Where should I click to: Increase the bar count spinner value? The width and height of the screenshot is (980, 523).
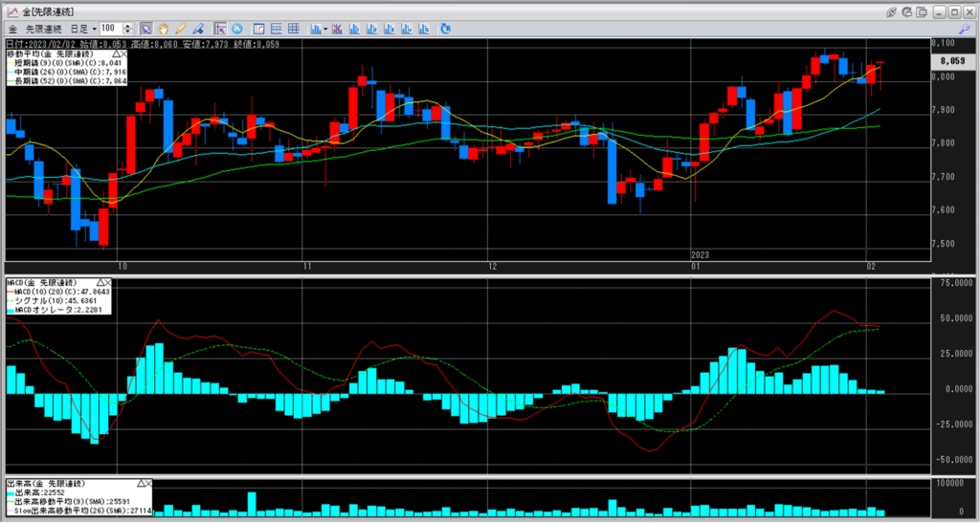129,26
